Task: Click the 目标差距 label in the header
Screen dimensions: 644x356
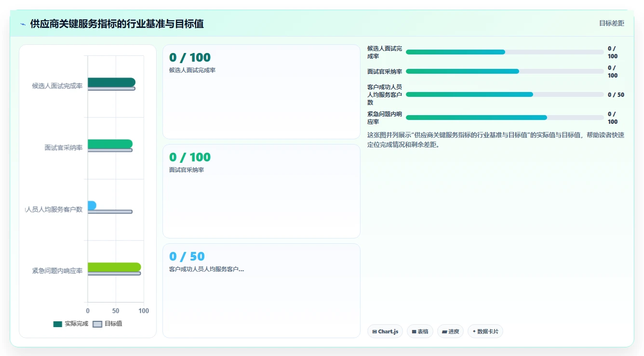Action: tap(612, 24)
